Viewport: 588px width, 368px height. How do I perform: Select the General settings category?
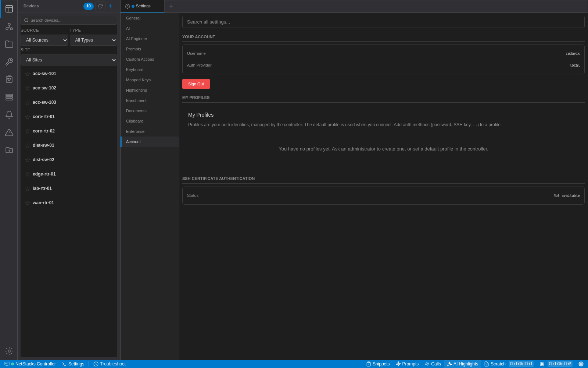[x=150, y=18]
